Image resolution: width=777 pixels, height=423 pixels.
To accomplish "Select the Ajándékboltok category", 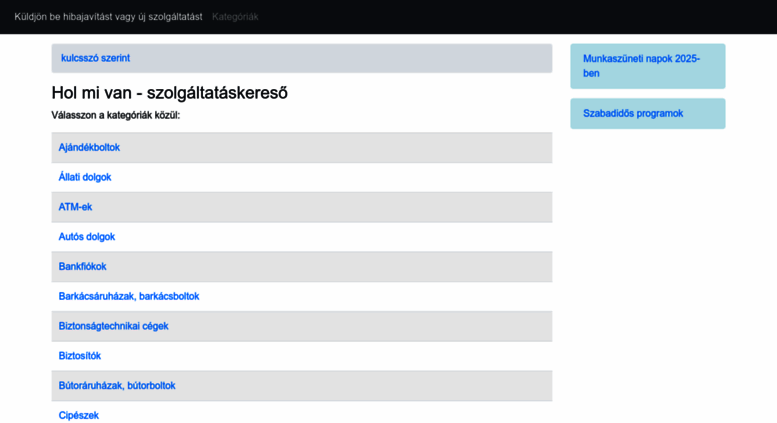I will [89, 148].
